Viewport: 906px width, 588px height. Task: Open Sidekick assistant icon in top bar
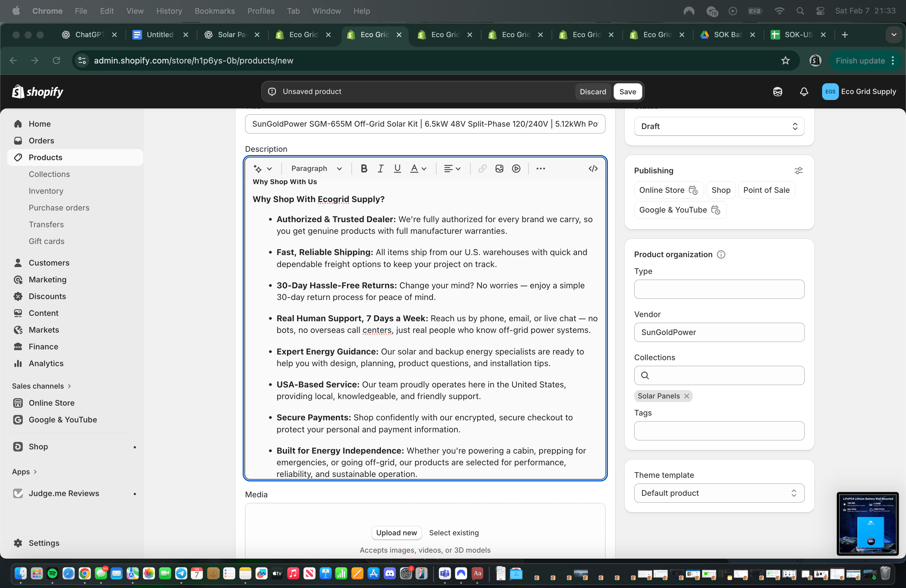tap(777, 92)
